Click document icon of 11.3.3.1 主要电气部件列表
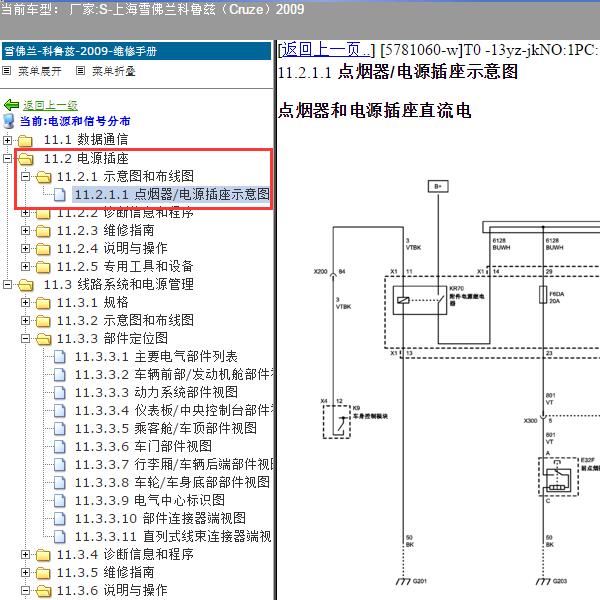 [59, 357]
